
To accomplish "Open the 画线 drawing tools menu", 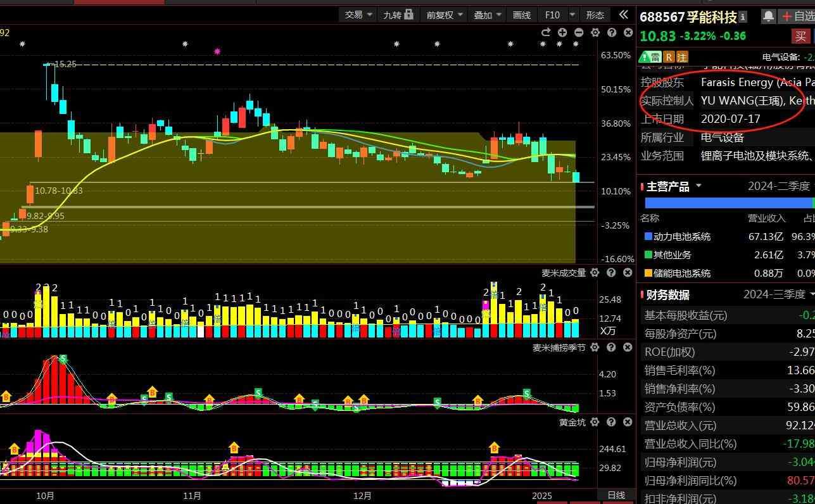I will point(521,15).
